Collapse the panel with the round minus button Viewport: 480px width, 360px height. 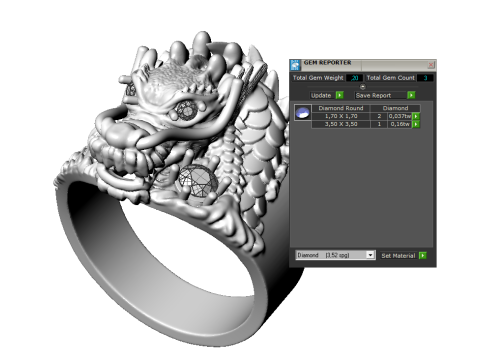363,87
